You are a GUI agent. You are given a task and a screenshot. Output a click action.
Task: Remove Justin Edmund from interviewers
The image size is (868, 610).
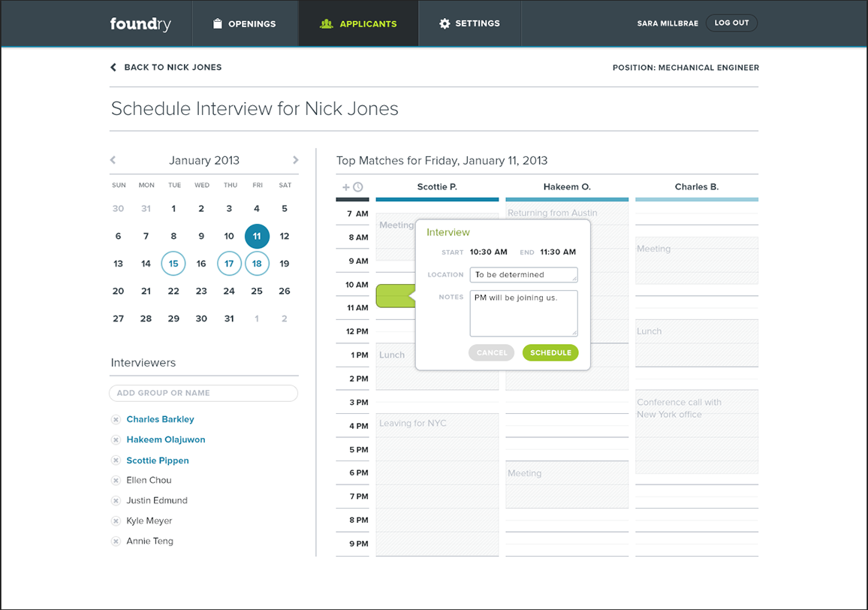(x=116, y=501)
